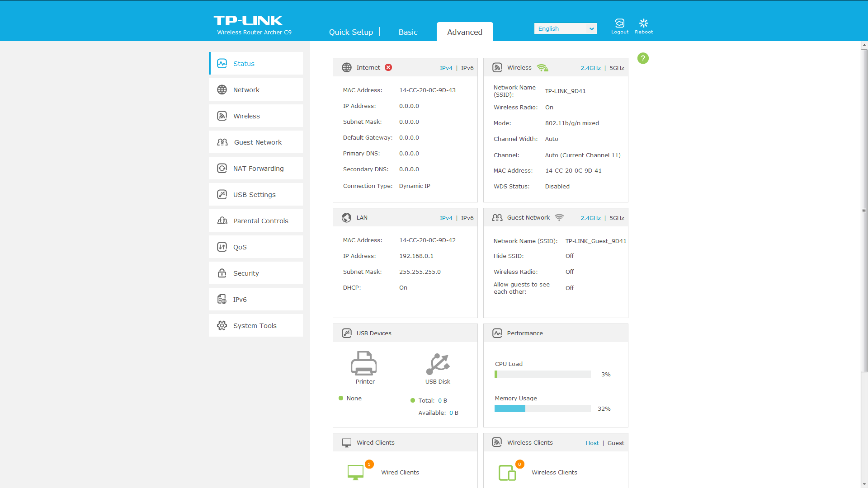Select the Advanced tab

465,32
